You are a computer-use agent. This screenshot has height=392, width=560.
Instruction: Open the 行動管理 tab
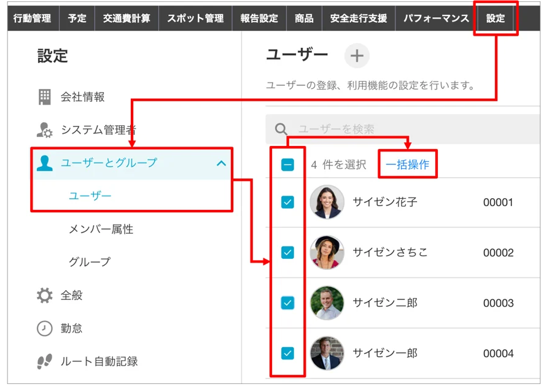[32, 18]
